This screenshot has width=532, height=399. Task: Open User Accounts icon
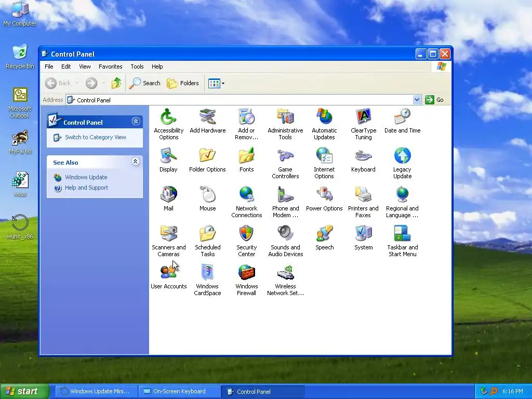168,273
